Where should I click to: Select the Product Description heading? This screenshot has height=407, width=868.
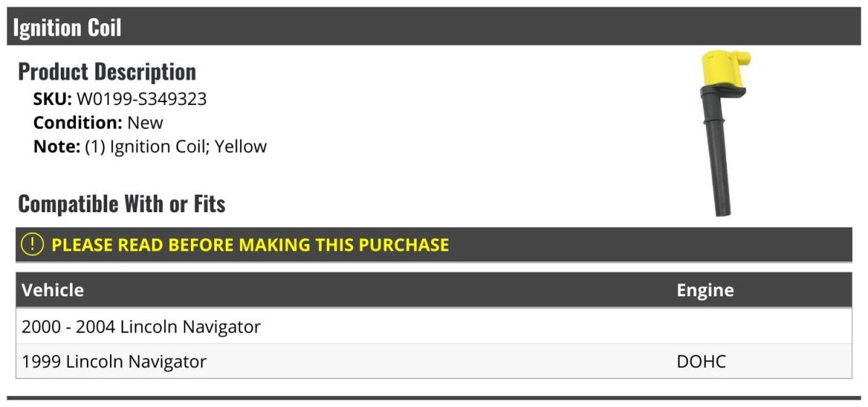[107, 72]
